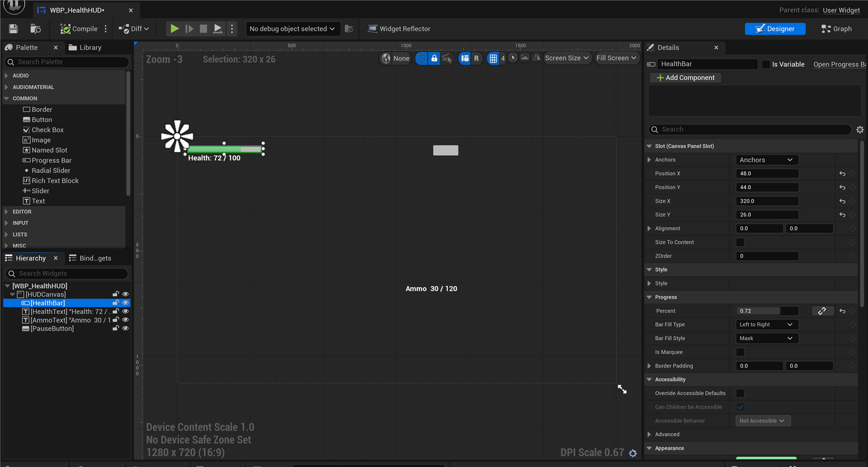Select the Text widget in the palette
The width and height of the screenshot is (868, 467).
tap(34, 201)
